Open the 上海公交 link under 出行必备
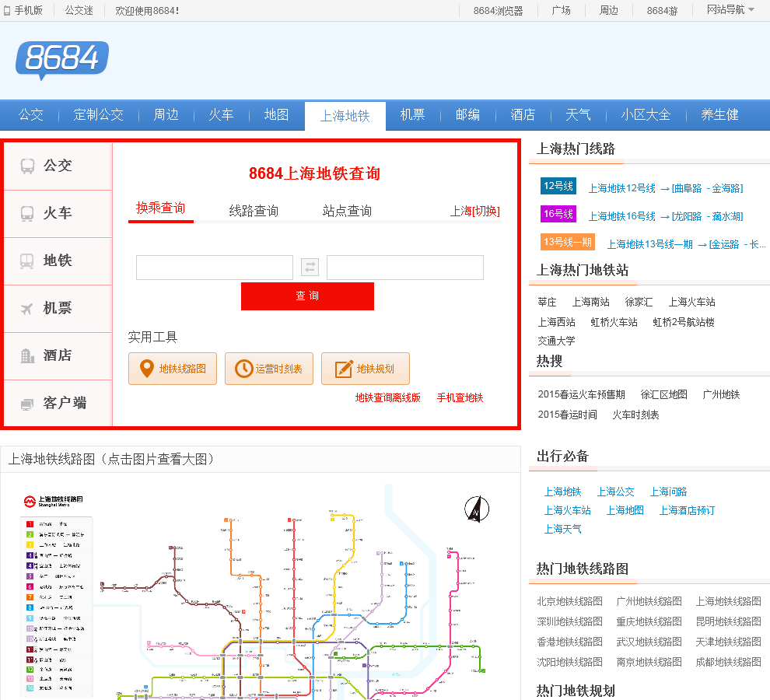This screenshot has height=700, width=770. click(x=616, y=492)
